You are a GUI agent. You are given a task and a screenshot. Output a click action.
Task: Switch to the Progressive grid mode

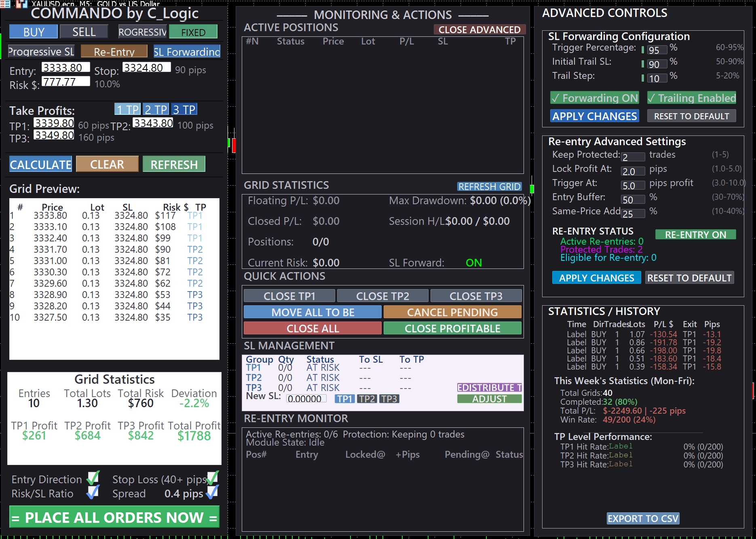[x=142, y=32]
